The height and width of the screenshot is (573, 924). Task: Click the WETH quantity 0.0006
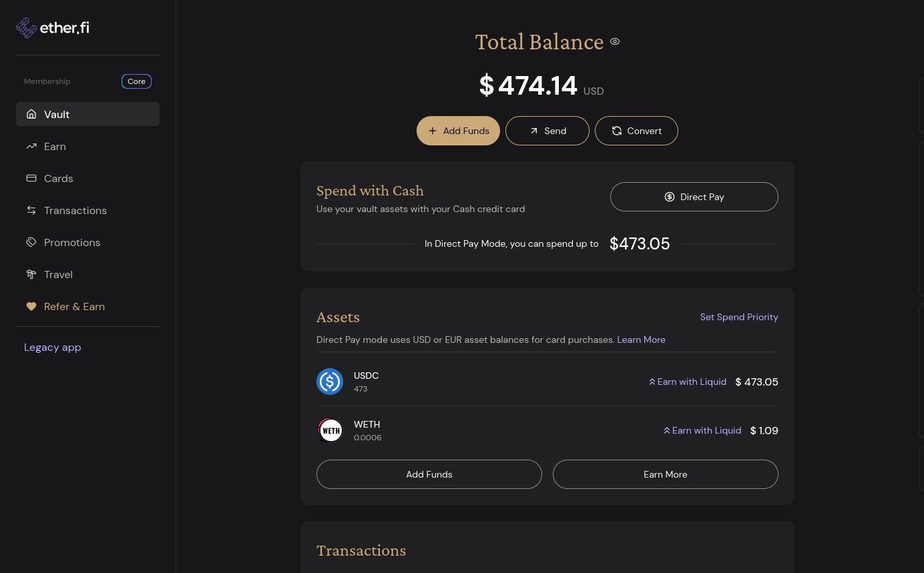click(x=368, y=438)
